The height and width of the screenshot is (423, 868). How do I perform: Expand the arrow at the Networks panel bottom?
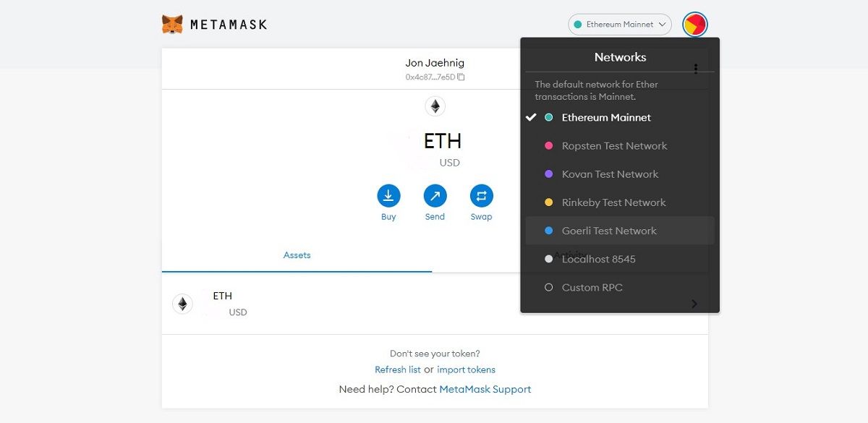(x=694, y=304)
